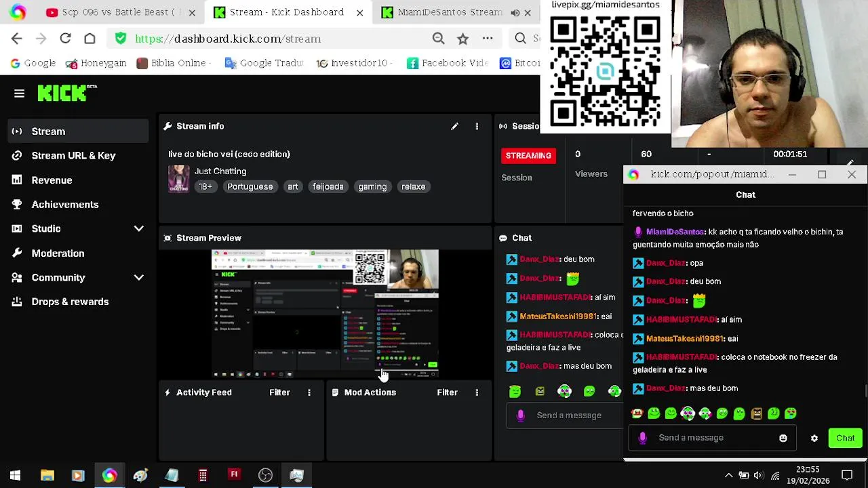Open emoji picker in popout chat

coord(783,438)
